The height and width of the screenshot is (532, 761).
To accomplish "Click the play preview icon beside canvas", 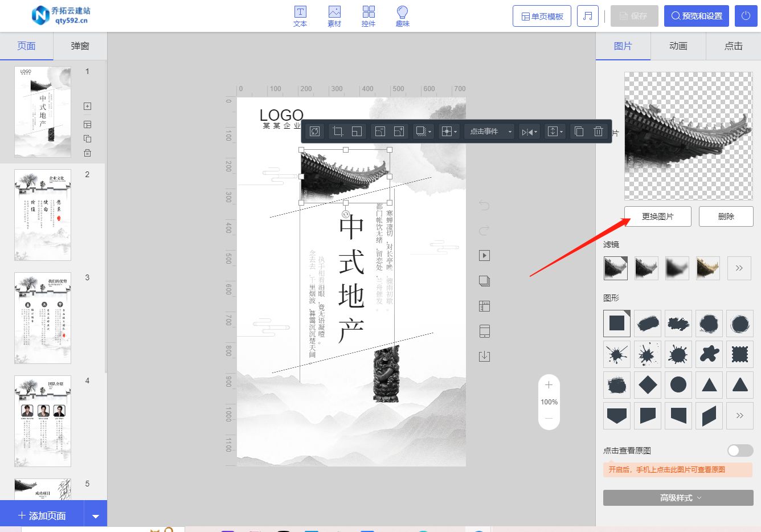I will [x=484, y=255].
